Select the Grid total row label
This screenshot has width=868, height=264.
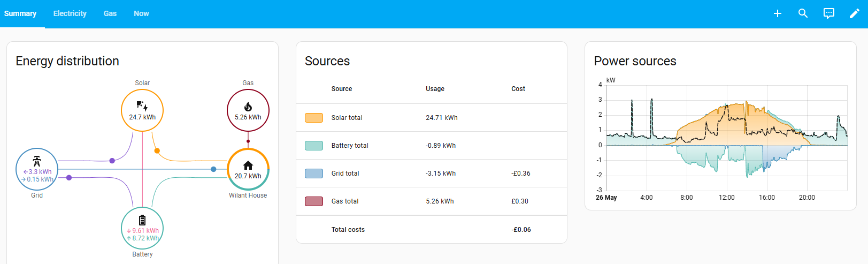345,174
